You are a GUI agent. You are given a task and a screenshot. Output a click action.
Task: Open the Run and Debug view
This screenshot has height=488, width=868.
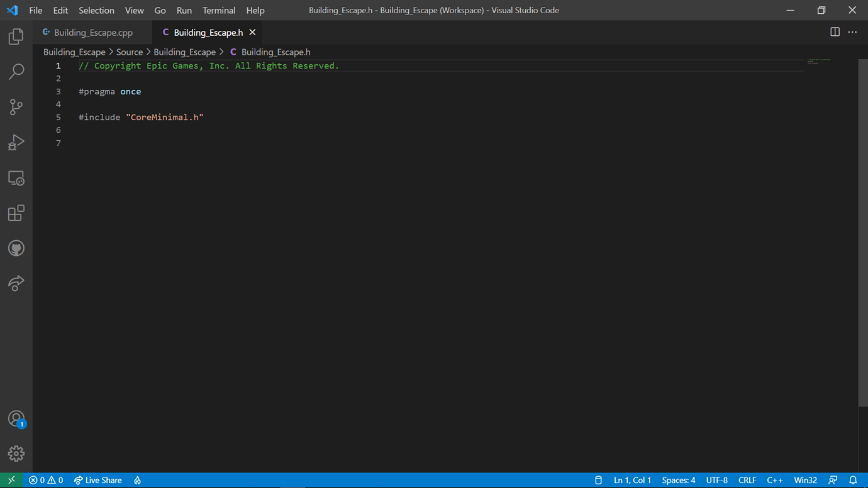pos(16,143)
